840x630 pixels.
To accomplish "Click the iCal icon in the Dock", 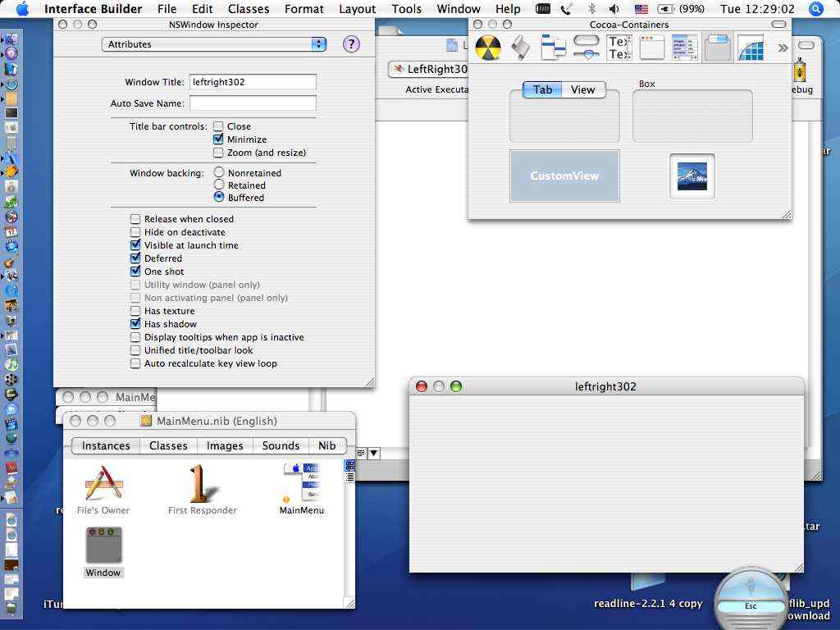I will click(11, 232).
